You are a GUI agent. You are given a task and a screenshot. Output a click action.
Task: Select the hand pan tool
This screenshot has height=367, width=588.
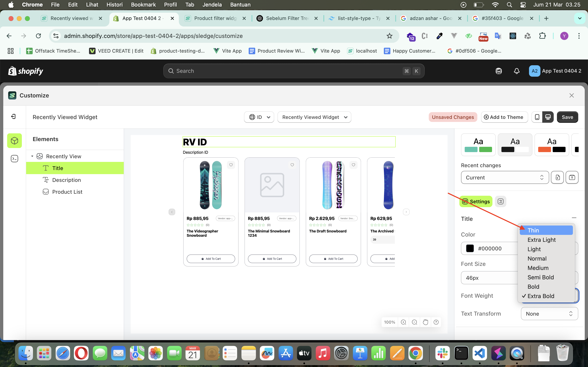pos(425,322)
